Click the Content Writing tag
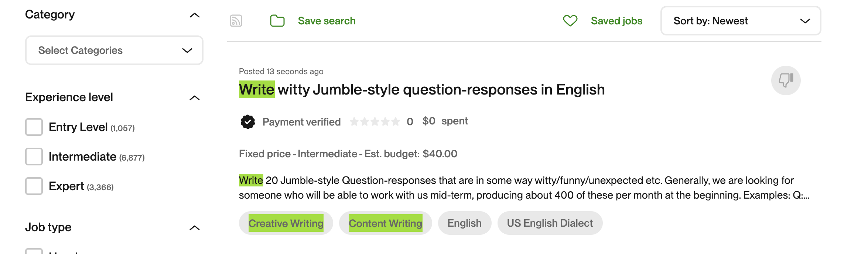This screenshot has width=868, height=254. coord(385,223)
